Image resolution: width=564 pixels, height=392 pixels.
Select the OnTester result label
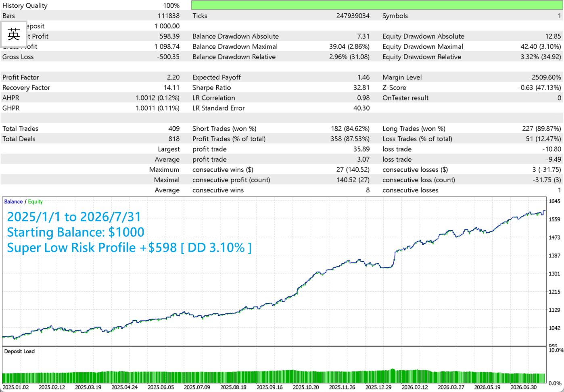pos(405,98)
